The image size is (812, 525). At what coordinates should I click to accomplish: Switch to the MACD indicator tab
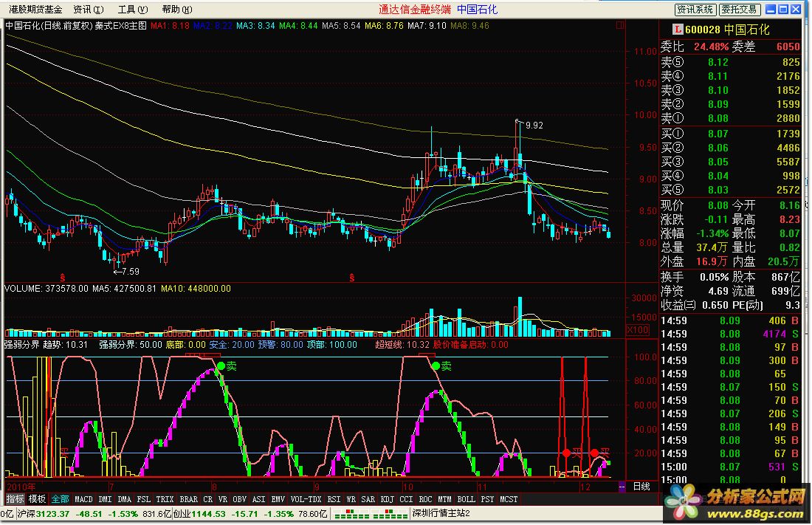click(x=83, y=499)
